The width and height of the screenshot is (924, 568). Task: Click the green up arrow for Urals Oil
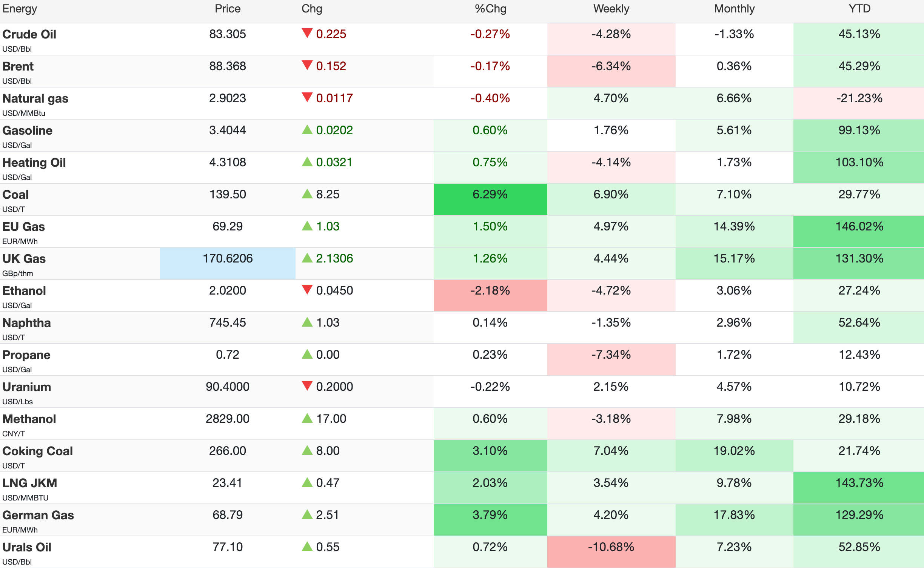[x=307, y=547]
